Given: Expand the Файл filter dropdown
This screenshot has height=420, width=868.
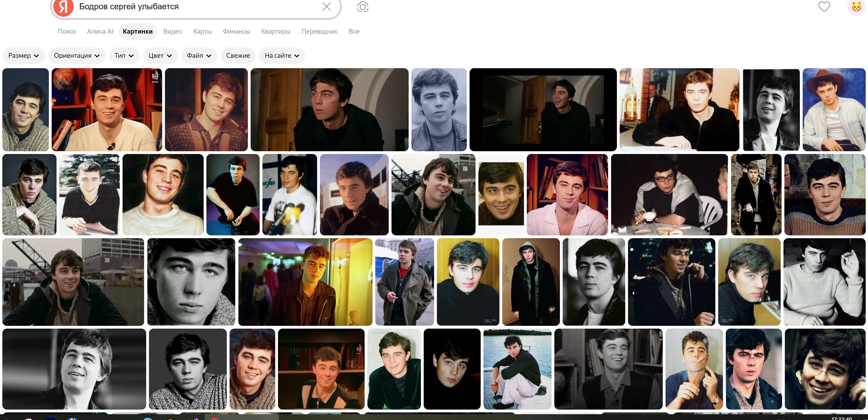Looking at the screenshot, I should pos(199,56).
